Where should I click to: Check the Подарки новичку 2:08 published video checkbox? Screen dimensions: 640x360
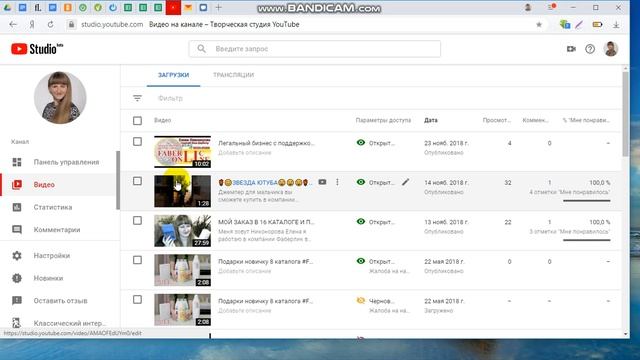click(x=137, y=260)
